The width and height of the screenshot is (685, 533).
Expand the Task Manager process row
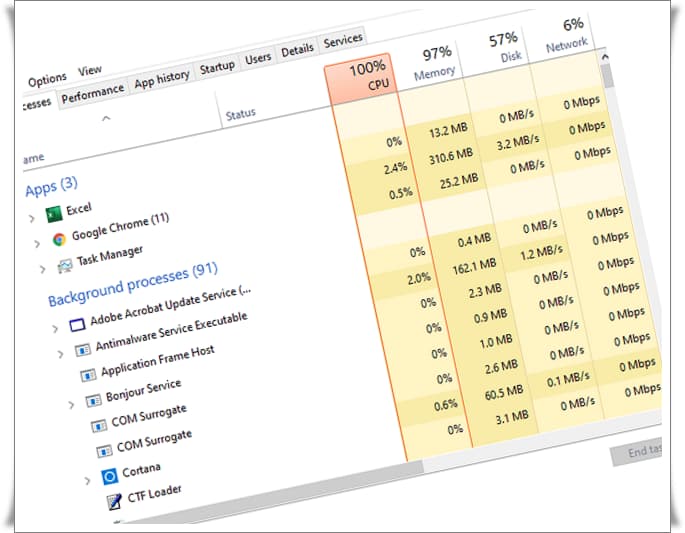[x=42, y=269]
